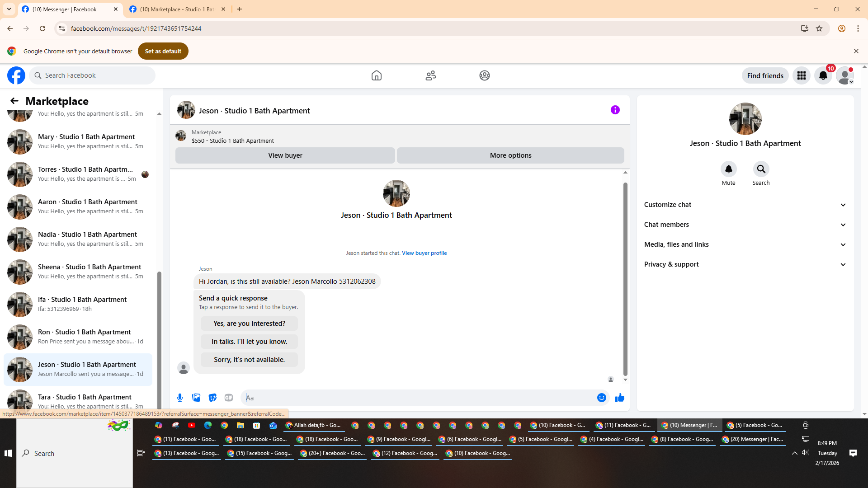This screenshot has width=868, height=488.
Task: Expand Chat members section
Action: pyautogui.click(x=745, y=225)
